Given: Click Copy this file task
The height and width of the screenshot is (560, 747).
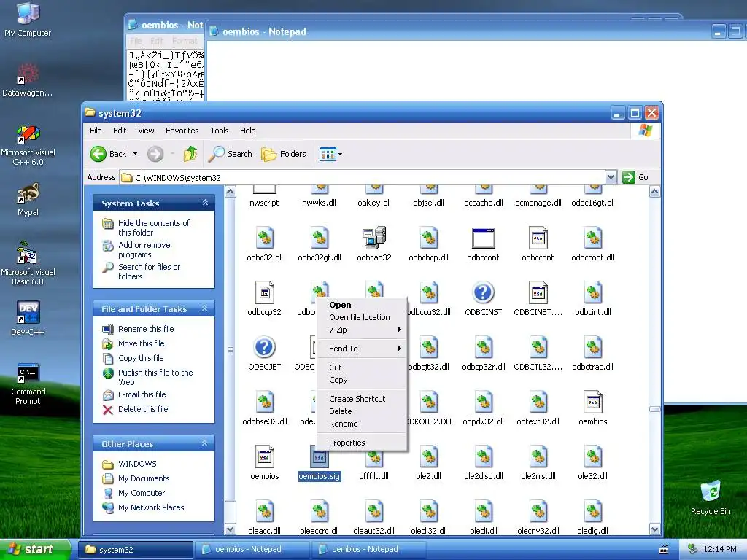Looking at the screenshot, I should click(x=141, y=358).
